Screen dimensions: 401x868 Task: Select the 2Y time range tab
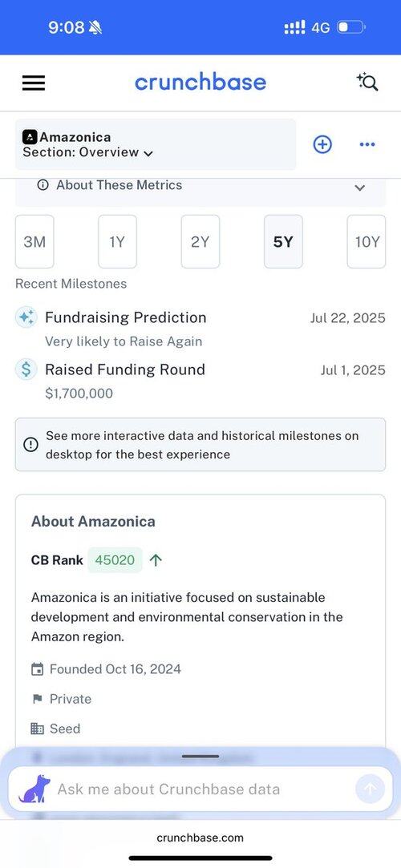[200, 242]
